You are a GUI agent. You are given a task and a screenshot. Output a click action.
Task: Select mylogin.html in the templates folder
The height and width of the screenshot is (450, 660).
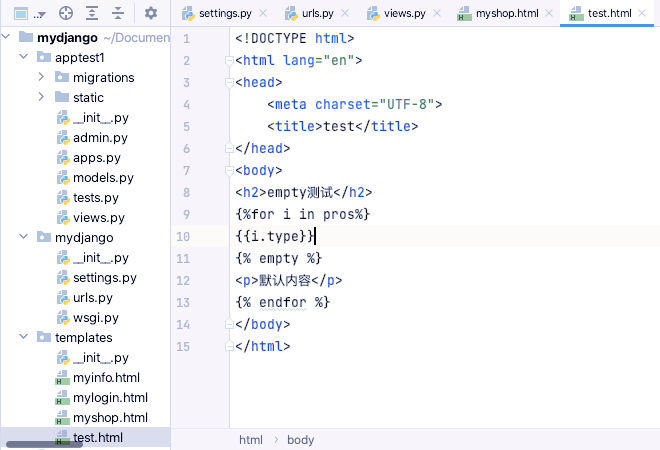pos(101,397)
